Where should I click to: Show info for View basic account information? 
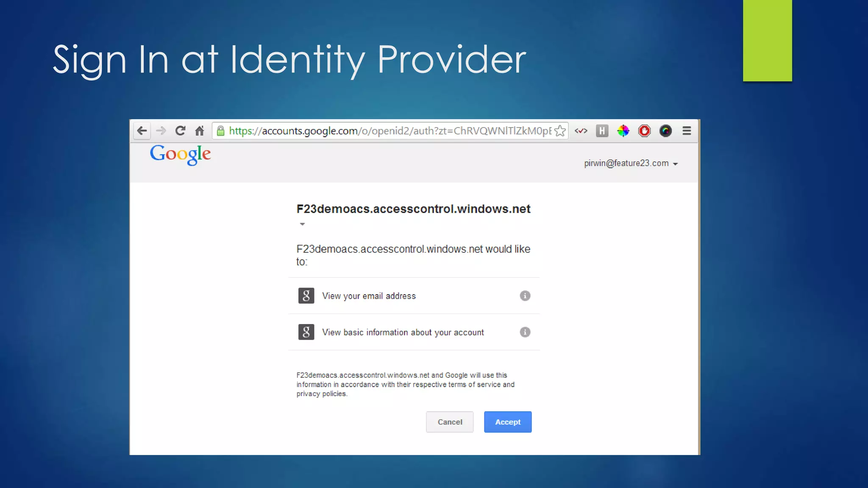coord(525,332)
